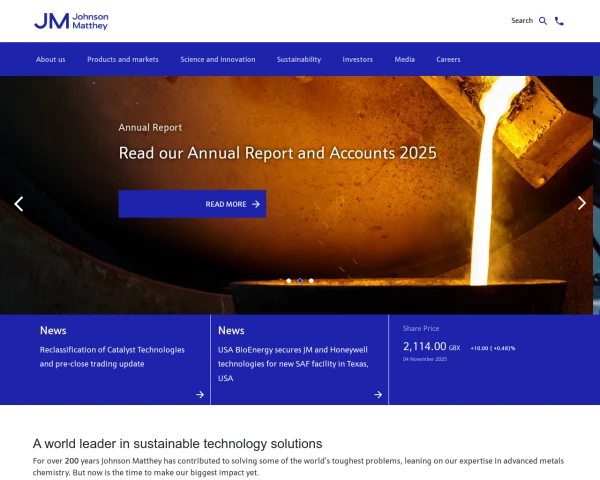Click the phone contact icon
This screenshot has width=600, height=480.
point(559,21)
